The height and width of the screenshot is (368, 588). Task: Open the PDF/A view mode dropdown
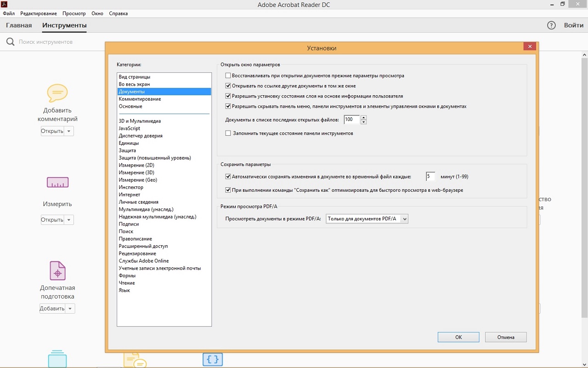pyautogui.click(x=367, y=219)
